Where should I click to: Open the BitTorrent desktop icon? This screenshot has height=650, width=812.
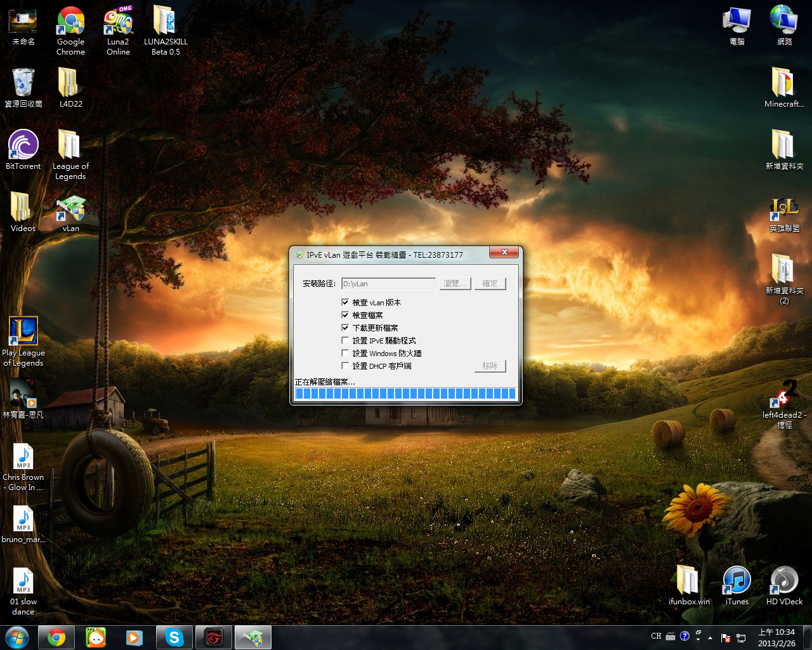23,147
